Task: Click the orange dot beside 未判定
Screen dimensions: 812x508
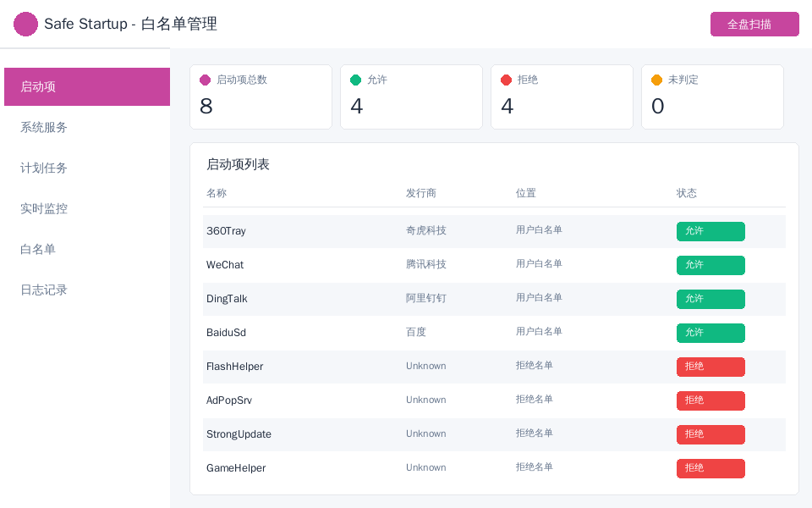Action: pos(656,80)
